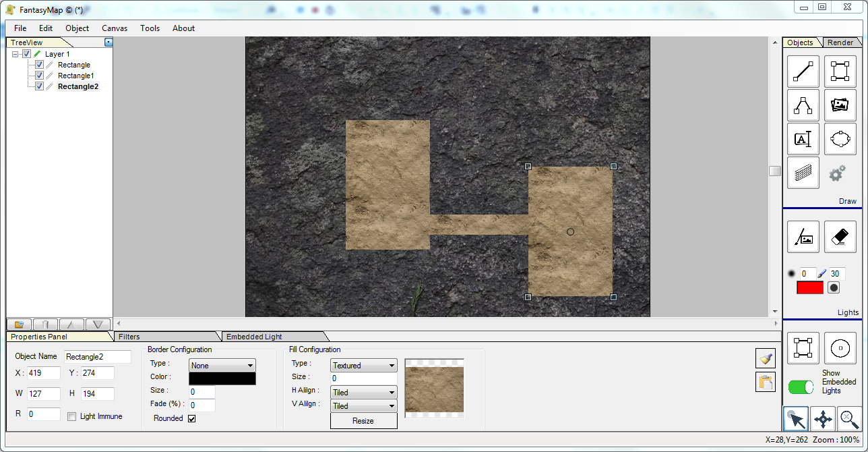
Task: Click the add new layer folder button
Action: 19,324
